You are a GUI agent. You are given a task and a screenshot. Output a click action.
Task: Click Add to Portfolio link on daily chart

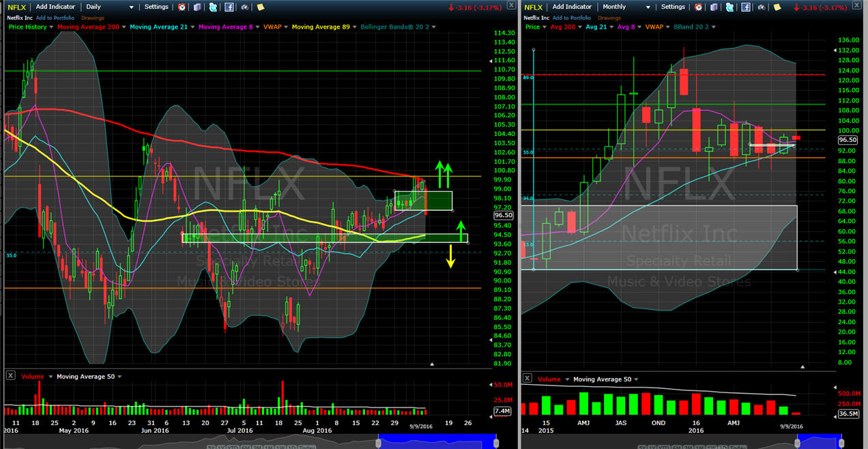(55, 17)
